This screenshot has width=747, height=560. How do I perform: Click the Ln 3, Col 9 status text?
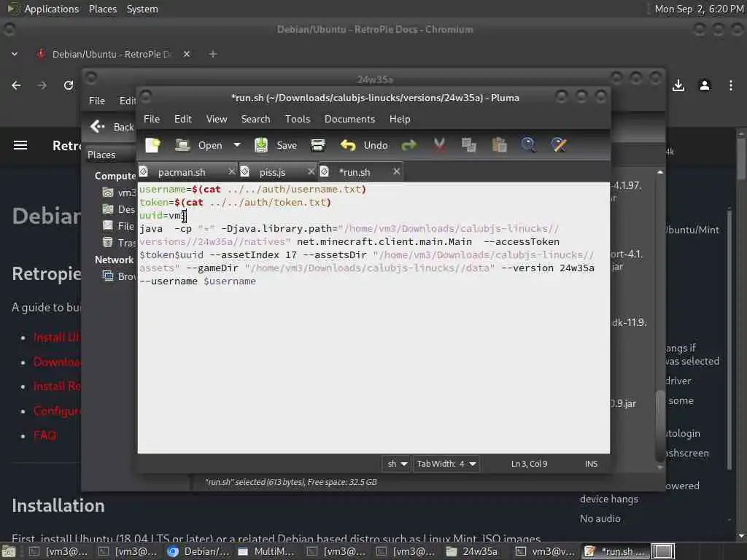(530, 464)
